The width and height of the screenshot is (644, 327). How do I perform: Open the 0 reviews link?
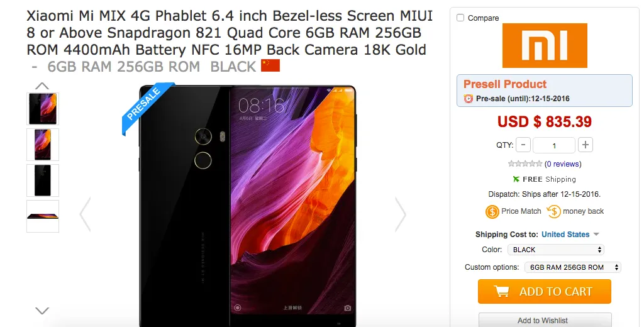click(563, 164)
